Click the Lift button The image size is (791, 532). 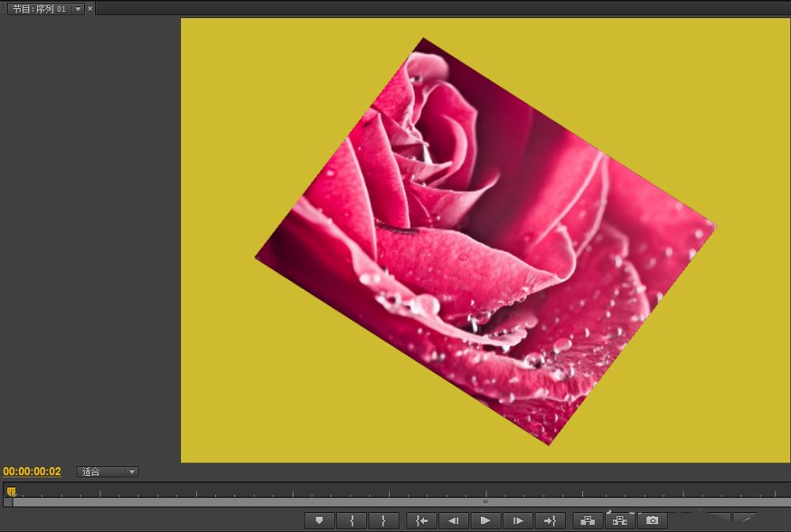[x=588, y=520]
